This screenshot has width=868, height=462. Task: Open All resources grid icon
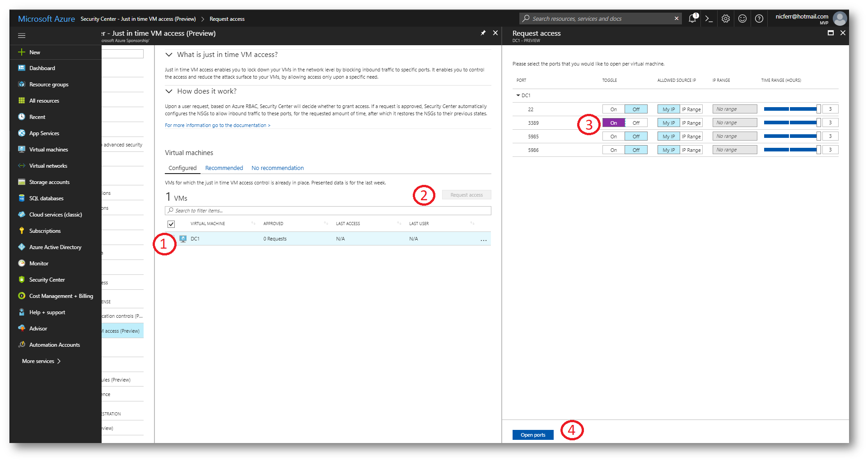point(21,101)
